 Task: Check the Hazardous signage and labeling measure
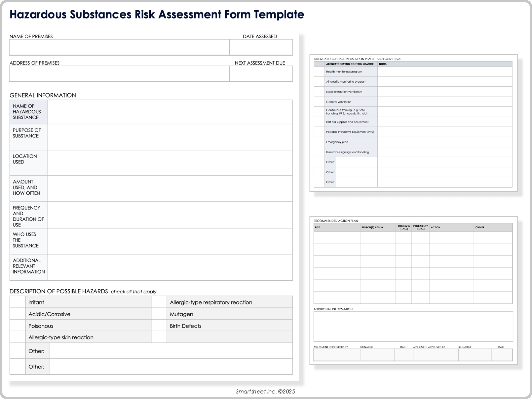(319, 152)
